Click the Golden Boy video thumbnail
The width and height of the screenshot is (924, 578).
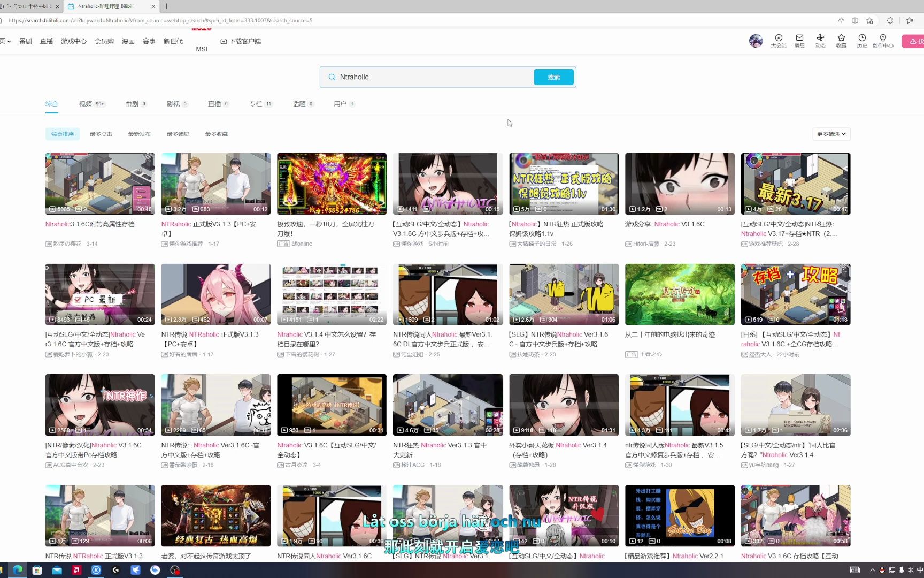(x=680, y=515)
